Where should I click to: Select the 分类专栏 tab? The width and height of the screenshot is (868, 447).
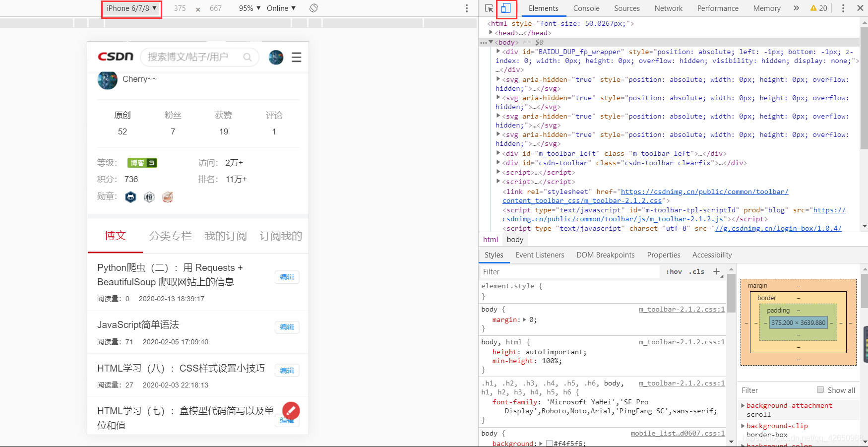point(170,236)
